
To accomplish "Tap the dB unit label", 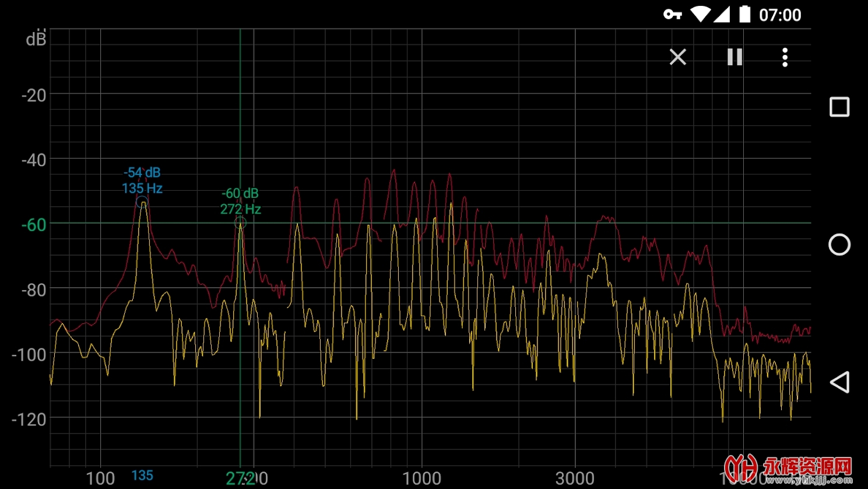I will [36, 39].
